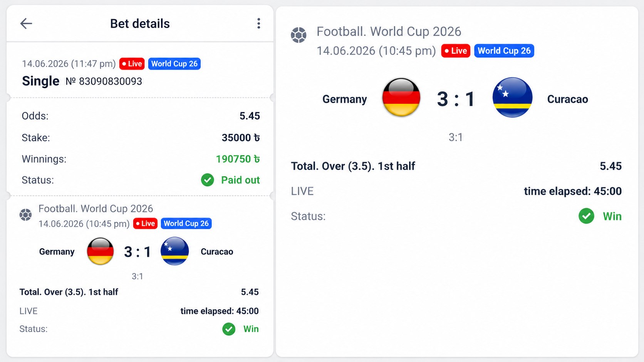The image size is (644, 362).
Task: Click the large Curacao flag on the right
Action: coord(512,97)
